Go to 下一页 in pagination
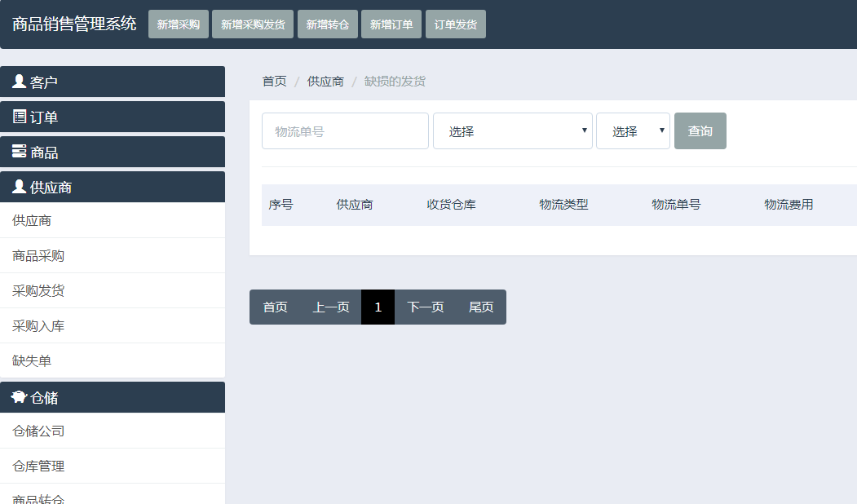Screen dimensions: 857x504 coord(426,307)
